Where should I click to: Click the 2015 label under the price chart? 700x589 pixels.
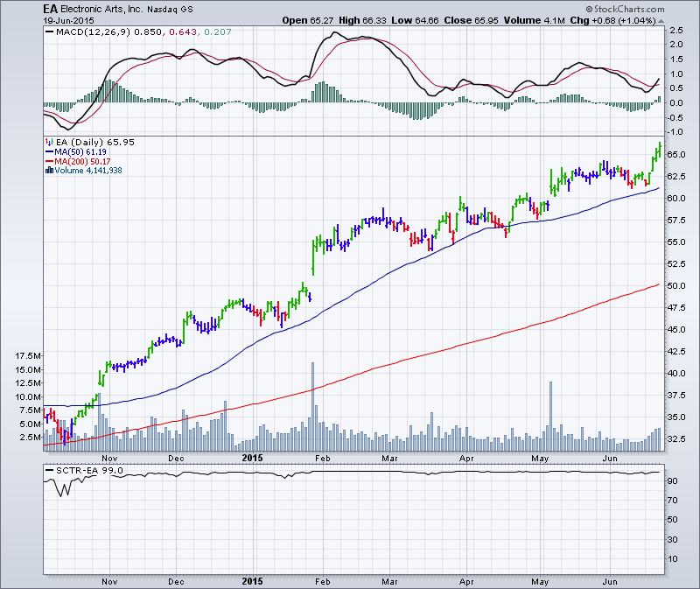[x=252, y=458]
